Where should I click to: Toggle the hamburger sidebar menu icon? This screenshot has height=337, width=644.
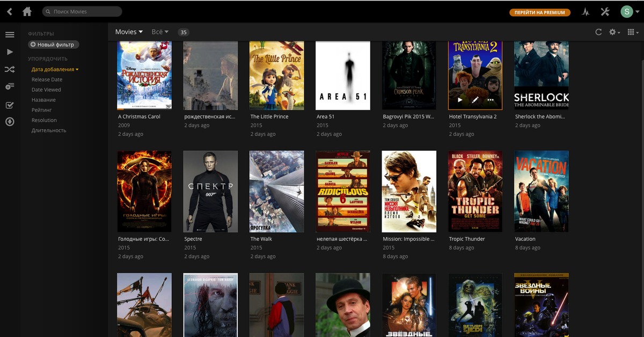10,35
